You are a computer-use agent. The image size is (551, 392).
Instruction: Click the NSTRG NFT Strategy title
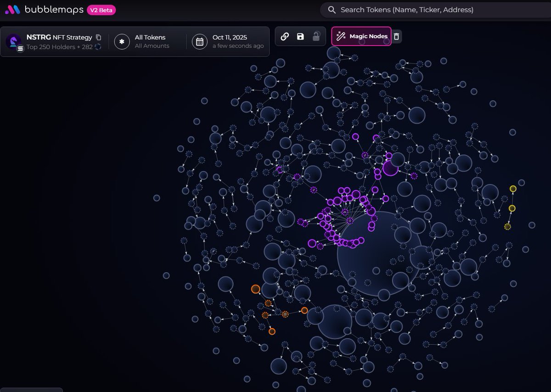click(x=59, y=37)
